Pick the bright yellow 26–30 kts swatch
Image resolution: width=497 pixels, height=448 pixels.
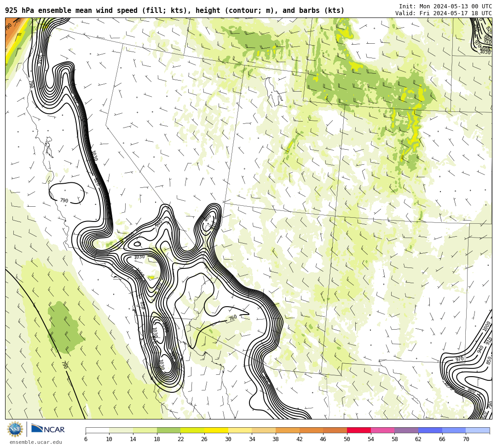coord(216,430)
